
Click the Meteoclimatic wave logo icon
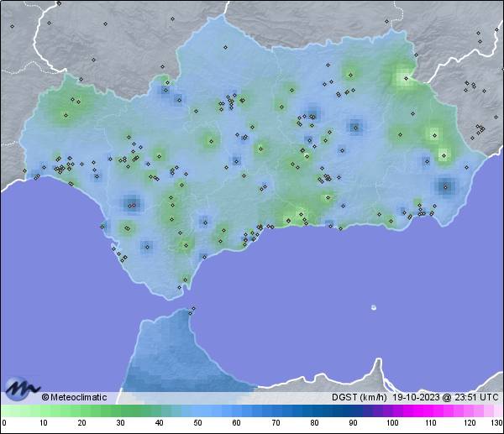[x=22, y=389]
